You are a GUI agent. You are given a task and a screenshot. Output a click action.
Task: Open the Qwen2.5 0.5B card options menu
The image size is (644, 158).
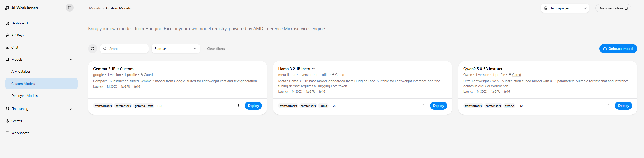[609, 106]
